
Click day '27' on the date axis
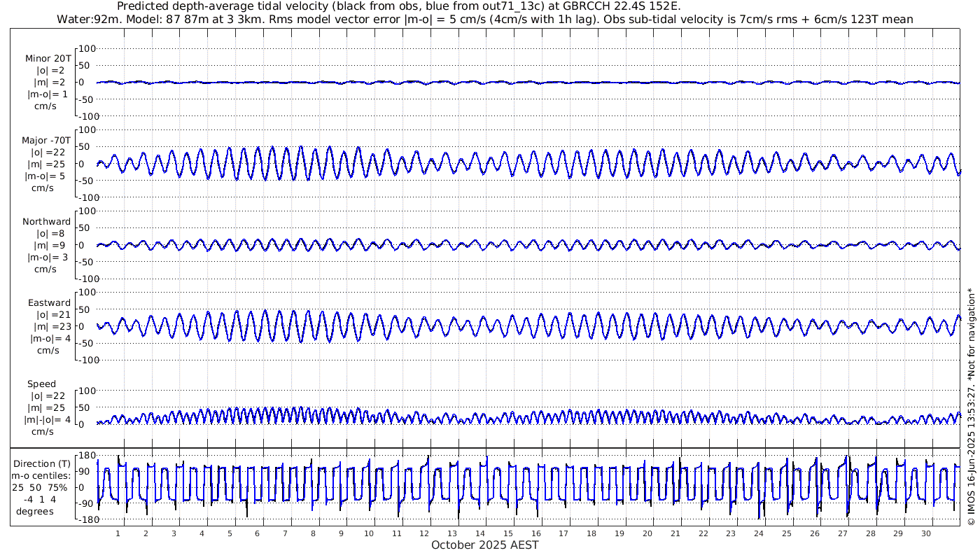pos(843,533)
